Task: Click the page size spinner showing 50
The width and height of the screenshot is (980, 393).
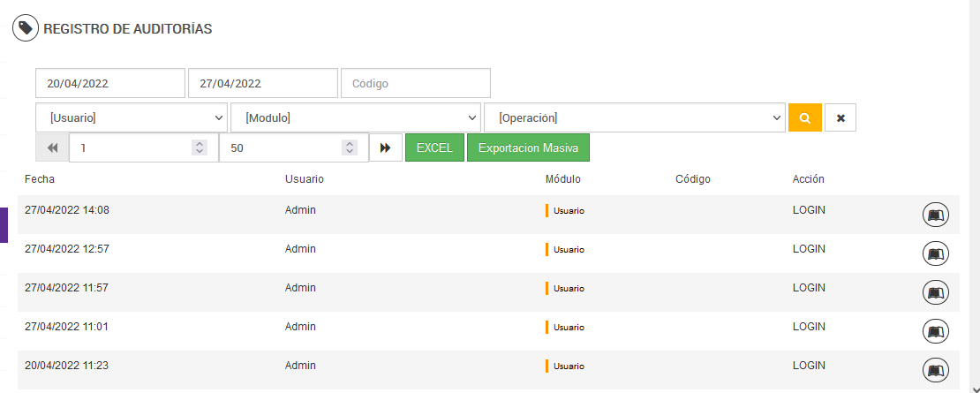Action: click(x=283, y=148)
